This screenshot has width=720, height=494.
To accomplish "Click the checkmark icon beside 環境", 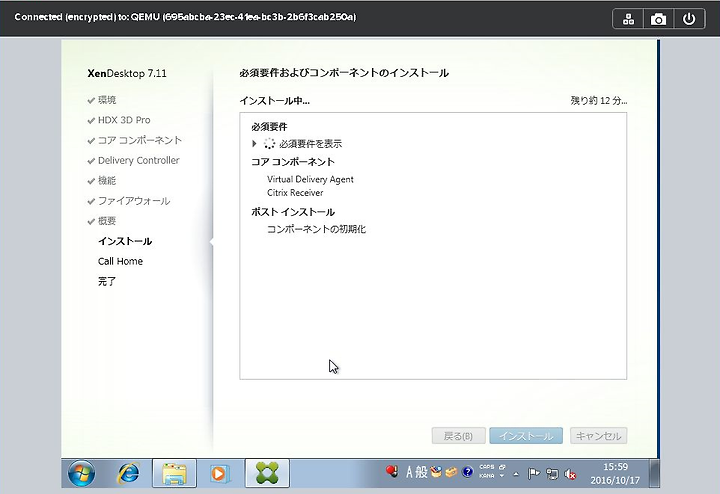I will click(91, 101).
